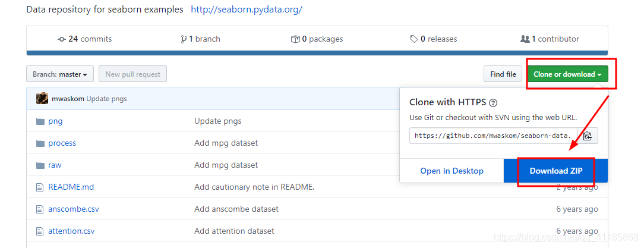Click the Find file button
Screen dimensions: 644x248
click(503, 74)
